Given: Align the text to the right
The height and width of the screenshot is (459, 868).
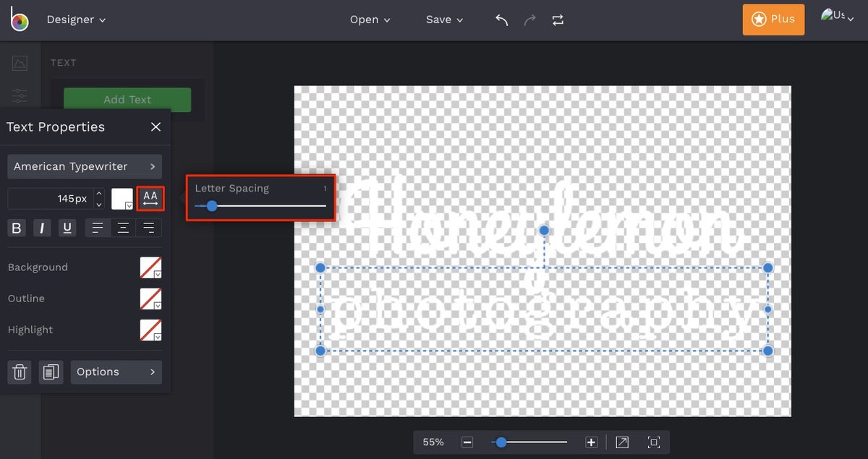Looking at the screenshot, I should pos(149,228).
